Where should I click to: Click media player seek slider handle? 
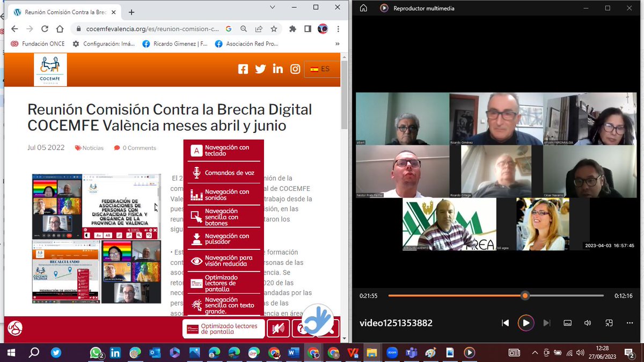[x=525, y=295]
